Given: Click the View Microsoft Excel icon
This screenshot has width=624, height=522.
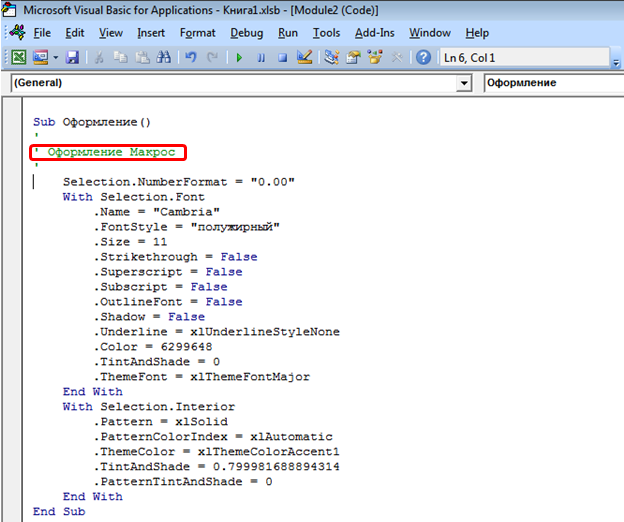Looking at the screenshot, I should tap(19, 58).
